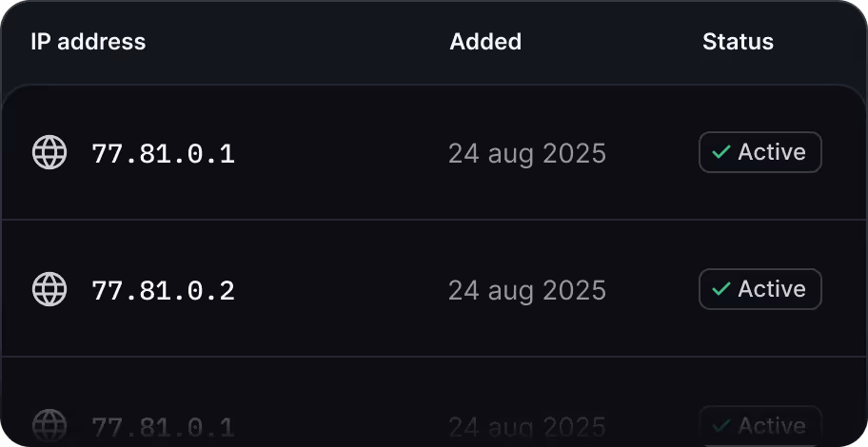Select the 77.81.0.1 address in the first row

click(164, 154)
